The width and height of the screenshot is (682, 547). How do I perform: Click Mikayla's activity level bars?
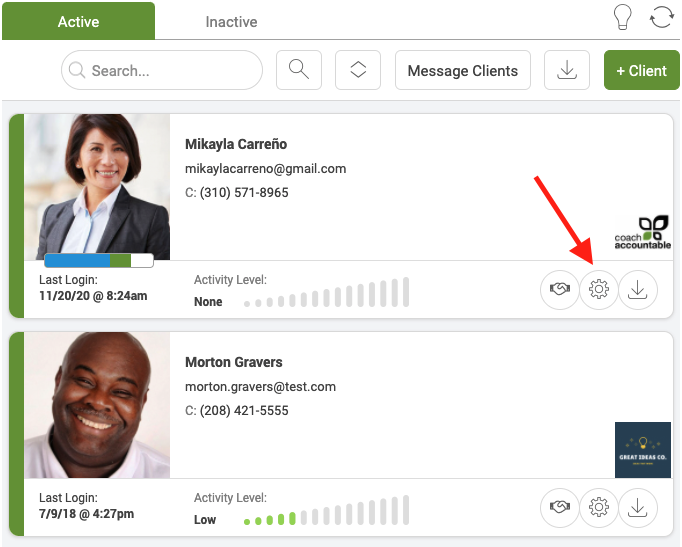click(x=326, y=292)
